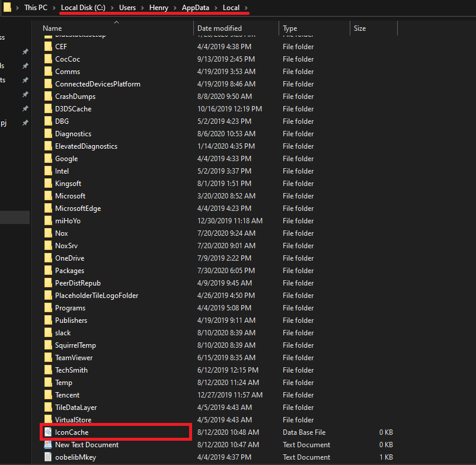Go to Local Disk (C:) in breadcrumbs
Screen dimensions: 476x465
point(82,8)
